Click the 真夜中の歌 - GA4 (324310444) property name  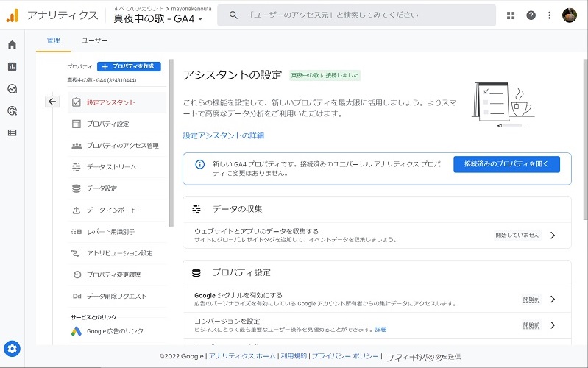102,80
